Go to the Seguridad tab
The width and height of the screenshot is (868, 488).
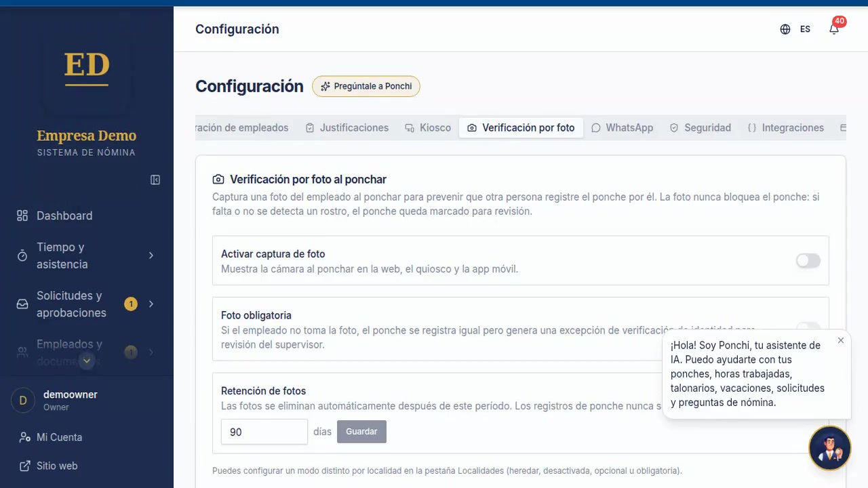[700, 127]
